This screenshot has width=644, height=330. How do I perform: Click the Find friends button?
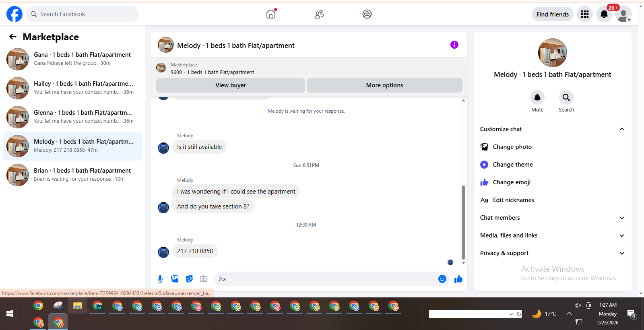(x=553, y=14)
